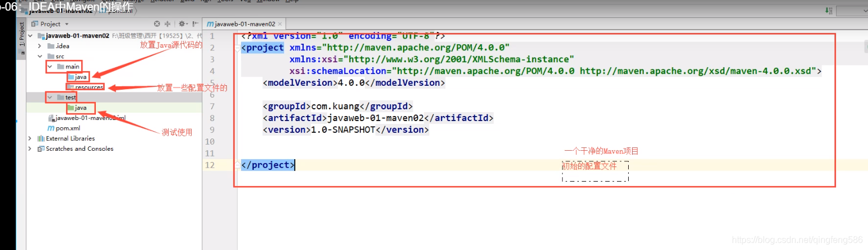
Task: Click the closing </project> tag
Action: tap(267, 165)
